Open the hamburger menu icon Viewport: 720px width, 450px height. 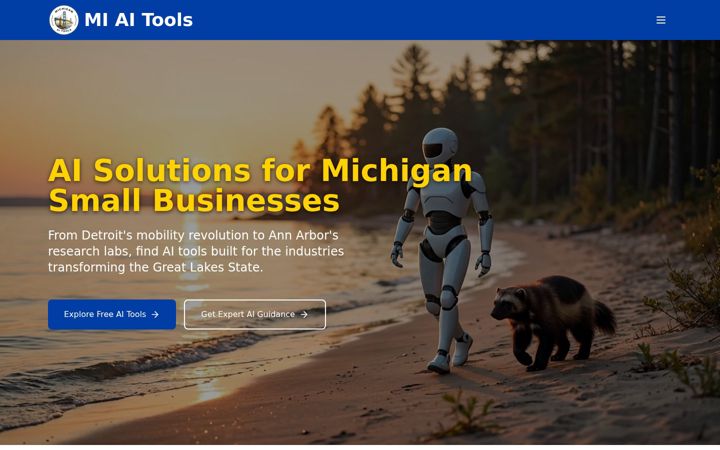[x=661, y=20]
